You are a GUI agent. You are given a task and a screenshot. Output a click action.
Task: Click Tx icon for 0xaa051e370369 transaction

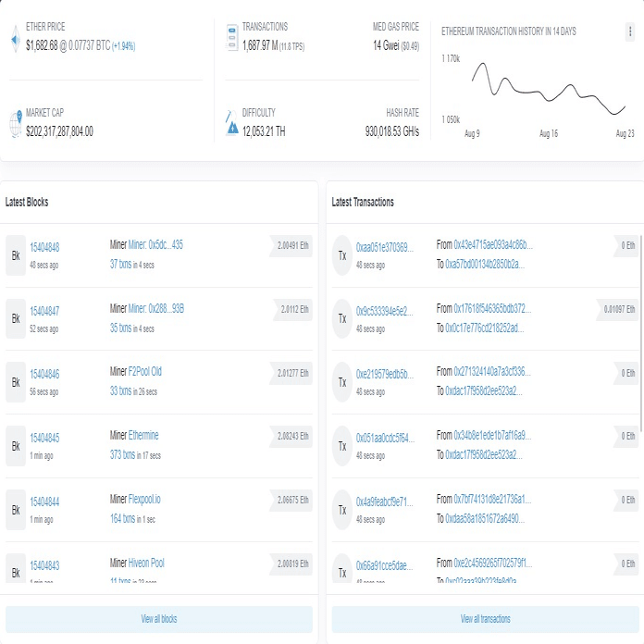(342, 255)
